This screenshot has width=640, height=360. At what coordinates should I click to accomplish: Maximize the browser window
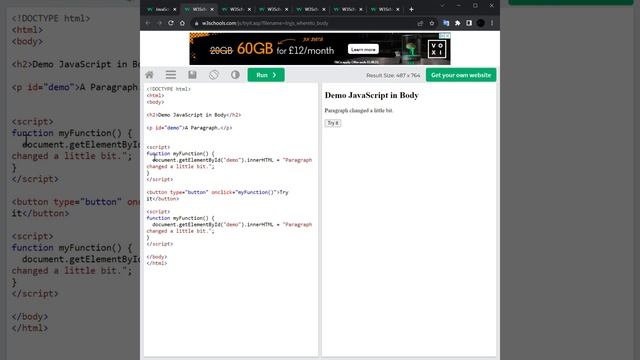[475, 6]
